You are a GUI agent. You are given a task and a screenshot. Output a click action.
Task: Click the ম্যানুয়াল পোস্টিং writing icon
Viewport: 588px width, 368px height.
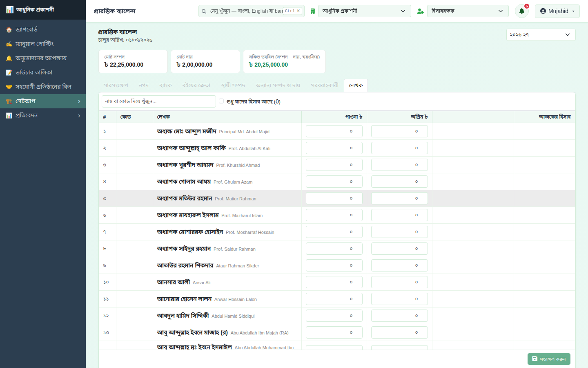(x=9, y=44)
